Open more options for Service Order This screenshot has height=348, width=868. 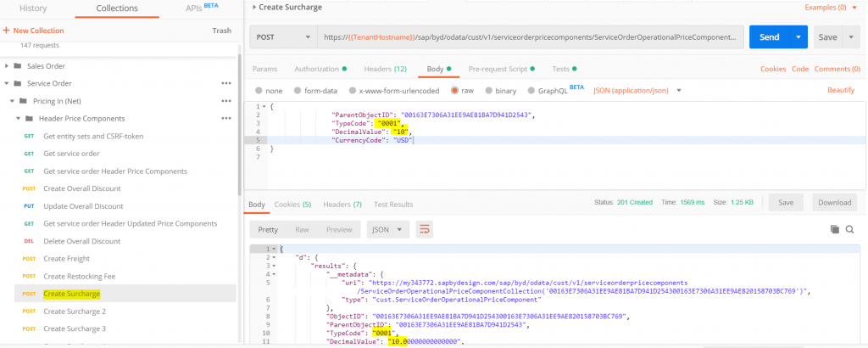click(x=225, y=83)
